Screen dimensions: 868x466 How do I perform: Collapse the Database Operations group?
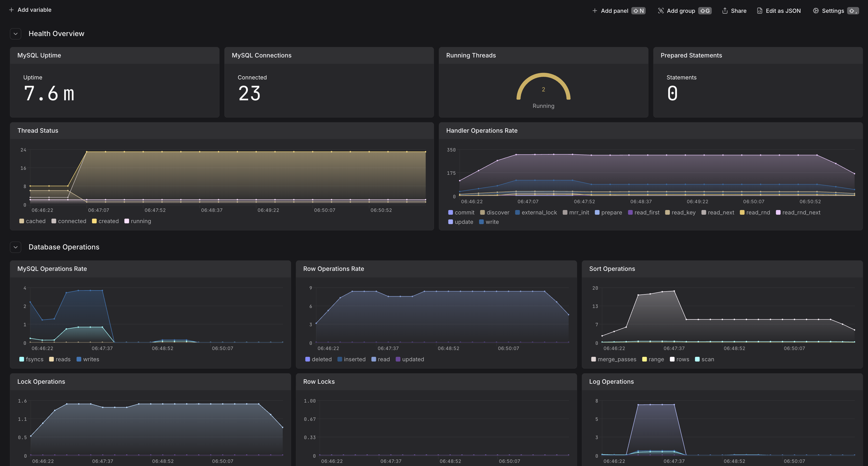point(15,247)
